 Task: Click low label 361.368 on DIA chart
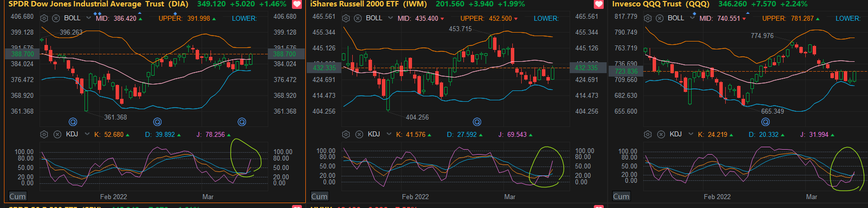(116, 117)
